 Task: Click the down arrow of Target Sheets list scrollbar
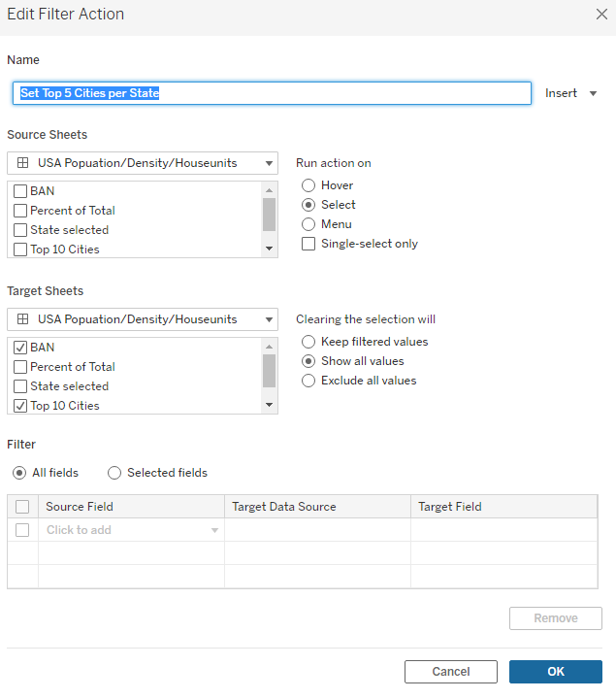269,405
